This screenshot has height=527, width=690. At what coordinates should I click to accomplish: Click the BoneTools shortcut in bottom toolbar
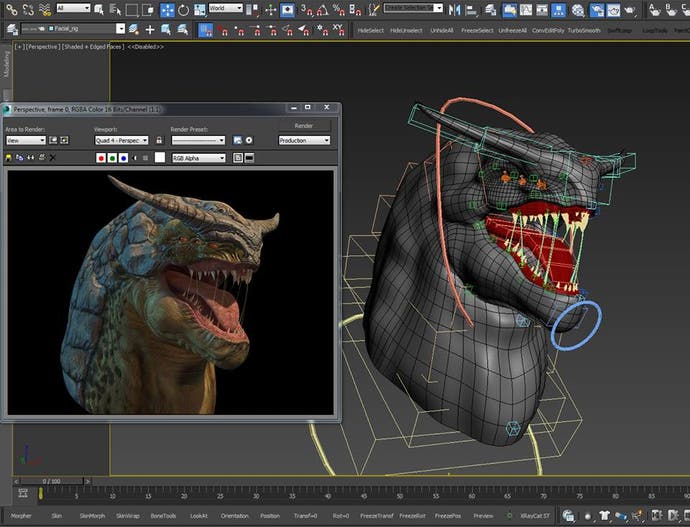pyautogui.click(x=163, y=516)
